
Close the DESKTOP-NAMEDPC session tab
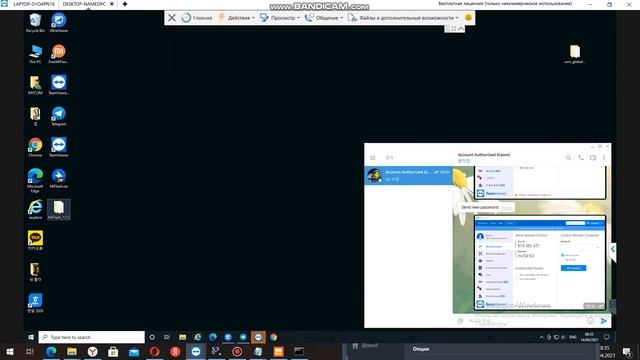[x=112, y=4]
